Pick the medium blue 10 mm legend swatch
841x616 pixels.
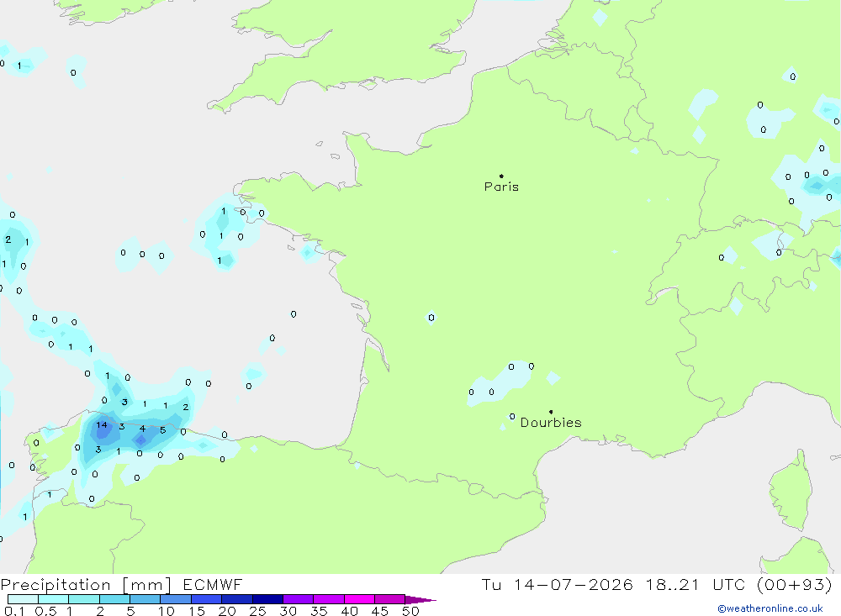coord(176,599)
